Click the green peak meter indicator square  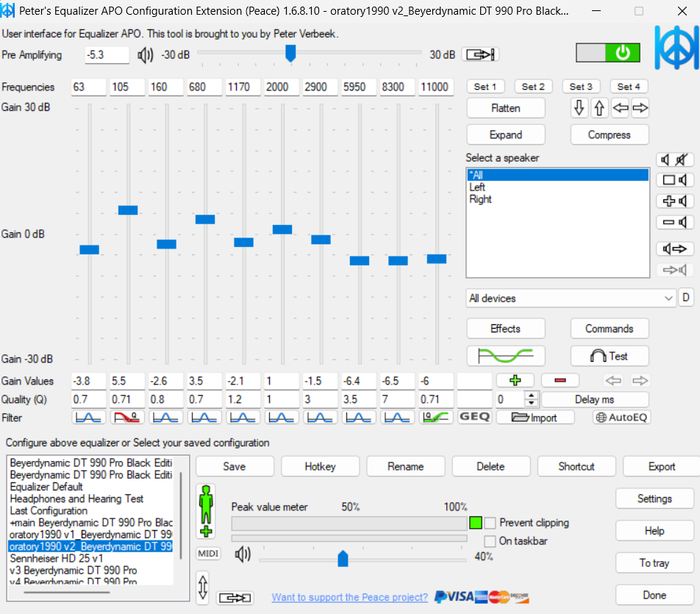point(475,522)
